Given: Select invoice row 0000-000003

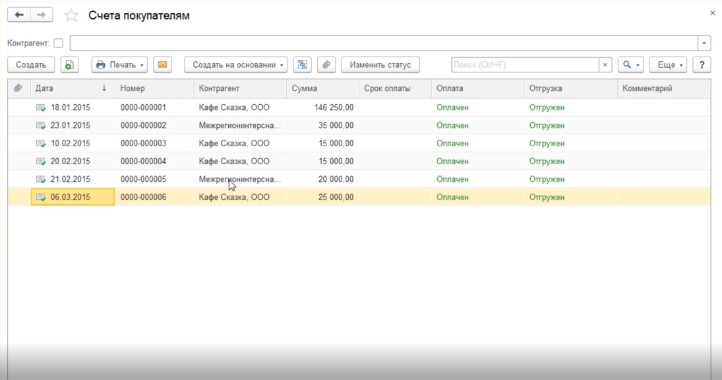Looking at the screenshot, I should [359, 143].
